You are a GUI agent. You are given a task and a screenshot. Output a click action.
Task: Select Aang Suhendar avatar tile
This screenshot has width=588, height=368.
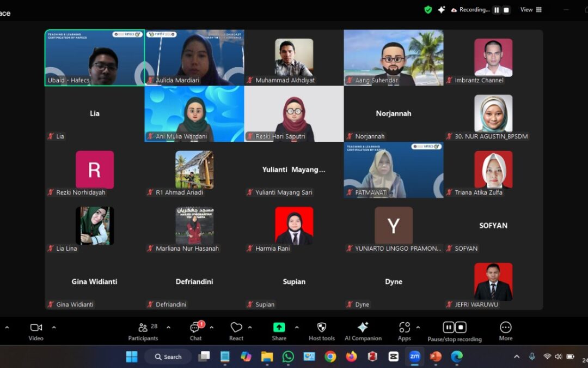[394, 58]
